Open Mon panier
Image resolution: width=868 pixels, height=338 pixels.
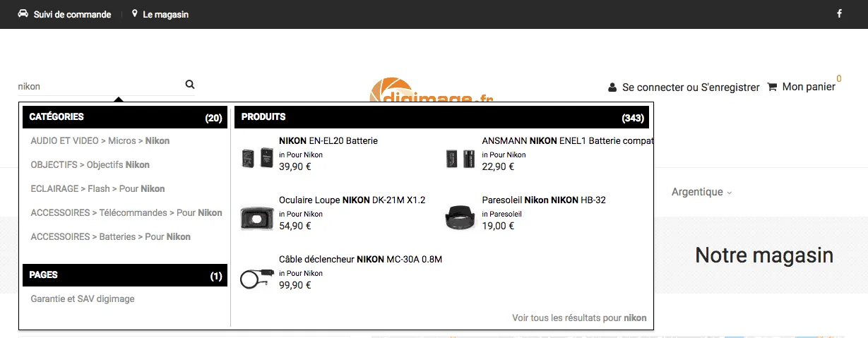coord(809,87)
